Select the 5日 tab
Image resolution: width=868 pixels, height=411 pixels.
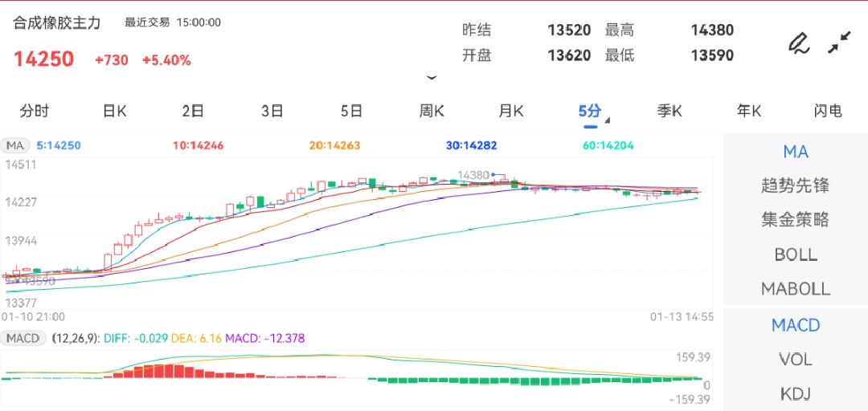click(x=351, y=112)
